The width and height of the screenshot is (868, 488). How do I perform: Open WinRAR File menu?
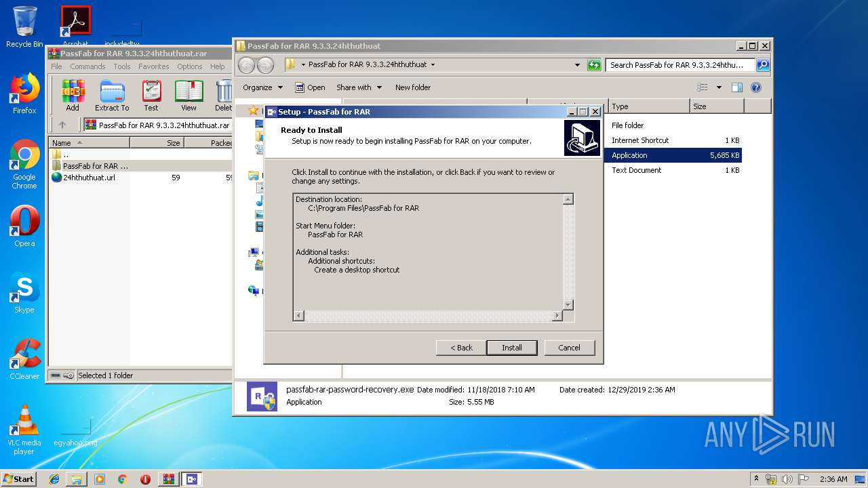click(56, 66)
